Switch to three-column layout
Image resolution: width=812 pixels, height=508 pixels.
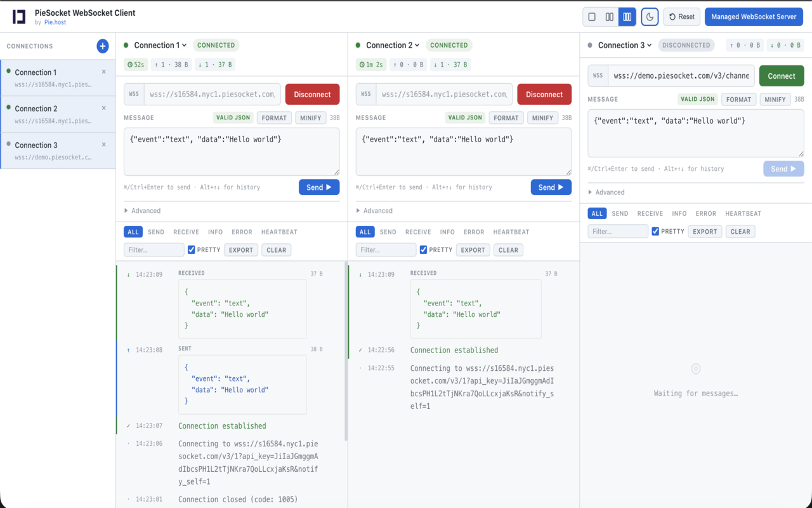(x=627, y=17)
